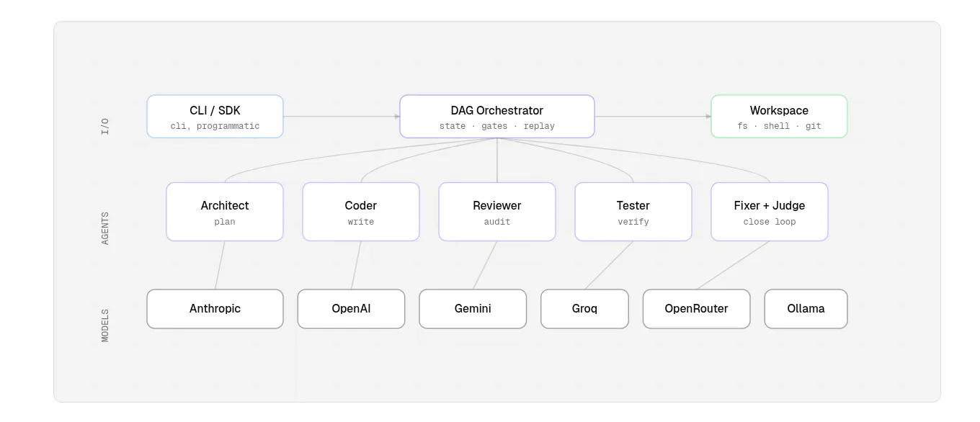Click the MODELS row label
This screenshot has height=422, width=980.
(x=105, y=326)
